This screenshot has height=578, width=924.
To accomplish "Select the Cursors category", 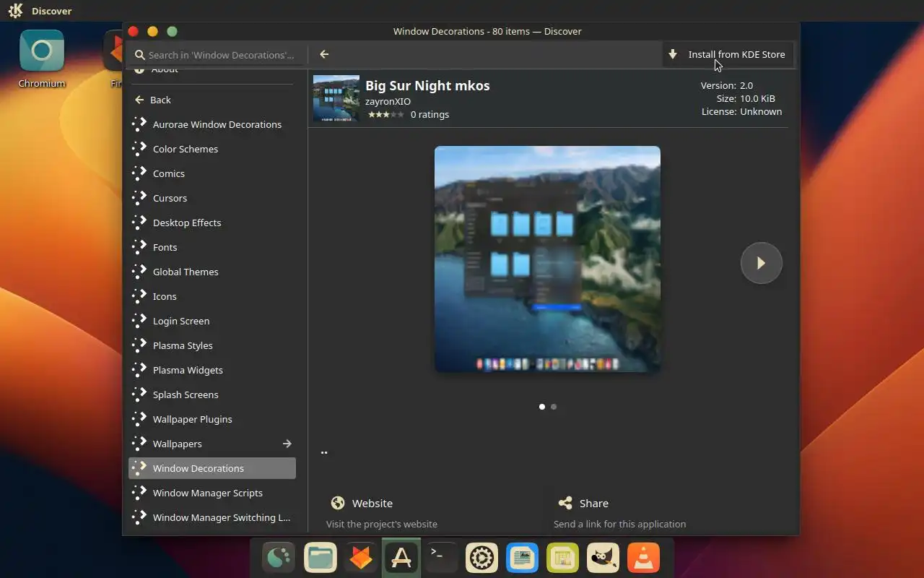I will pyautogui.click(x=212, y=198).
